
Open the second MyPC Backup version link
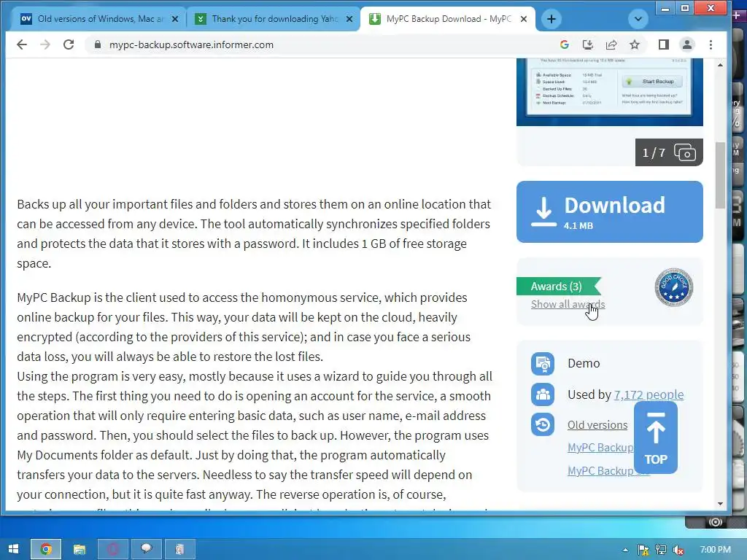(600, 470)
